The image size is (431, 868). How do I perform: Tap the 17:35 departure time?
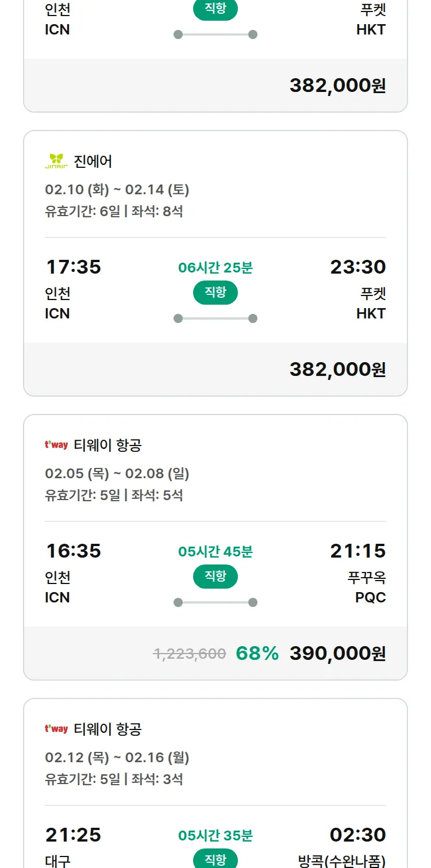coord(73,267)
